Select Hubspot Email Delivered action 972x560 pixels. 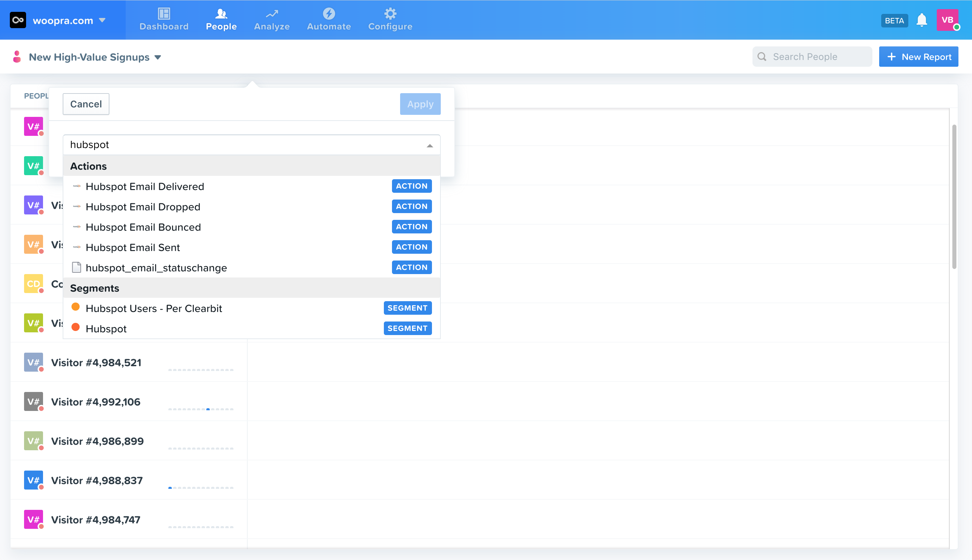coord(145,187)
